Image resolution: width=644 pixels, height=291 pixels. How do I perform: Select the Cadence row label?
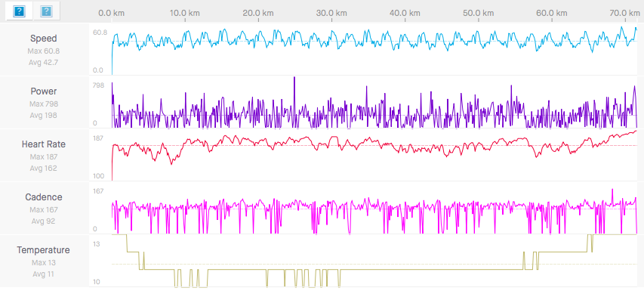(44, 197)
